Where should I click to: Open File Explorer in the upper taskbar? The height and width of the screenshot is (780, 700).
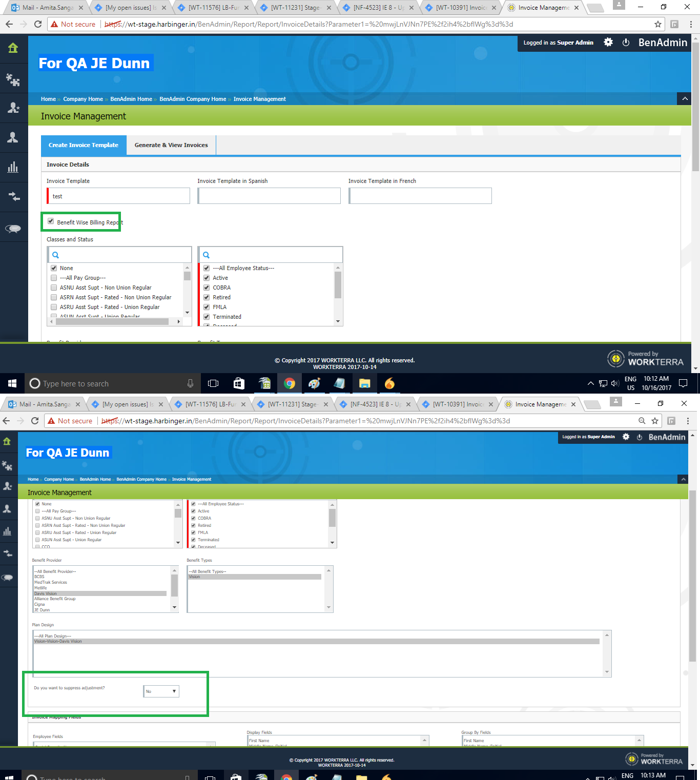[364, 383]
